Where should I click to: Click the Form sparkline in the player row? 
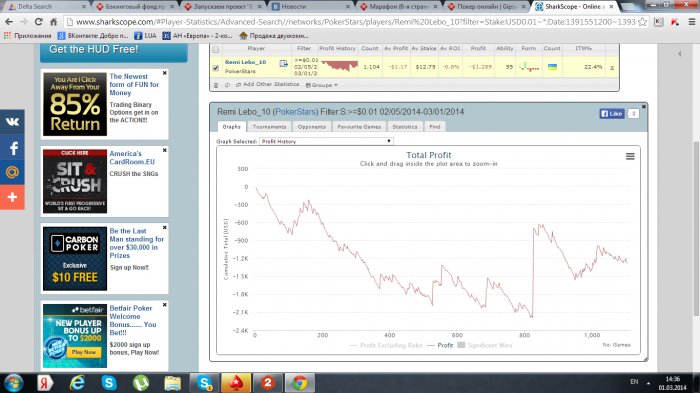[529, 67]
